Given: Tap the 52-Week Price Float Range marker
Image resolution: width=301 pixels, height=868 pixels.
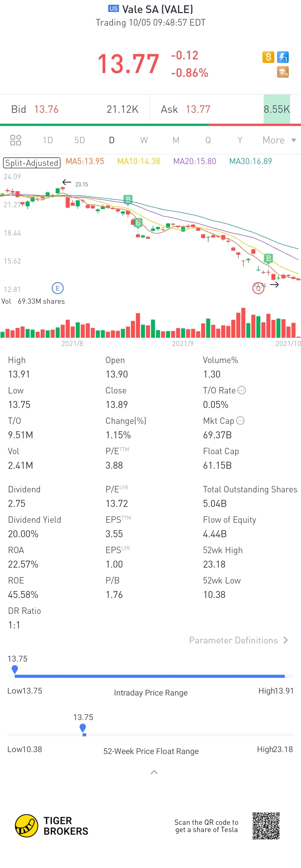Looking at the screenshot, I should 83,728.
